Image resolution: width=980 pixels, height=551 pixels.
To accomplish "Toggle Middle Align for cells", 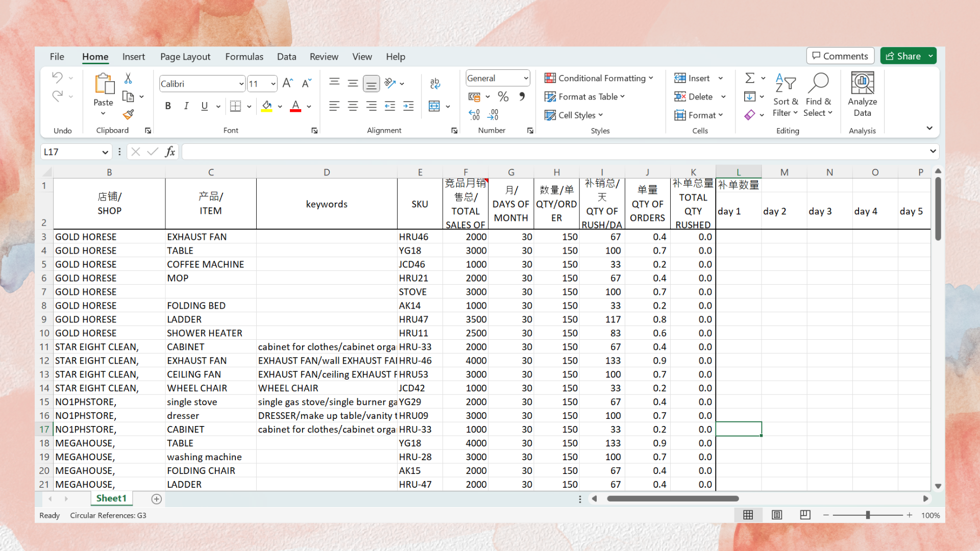I will pyautogui.click(x=353, y=83).
